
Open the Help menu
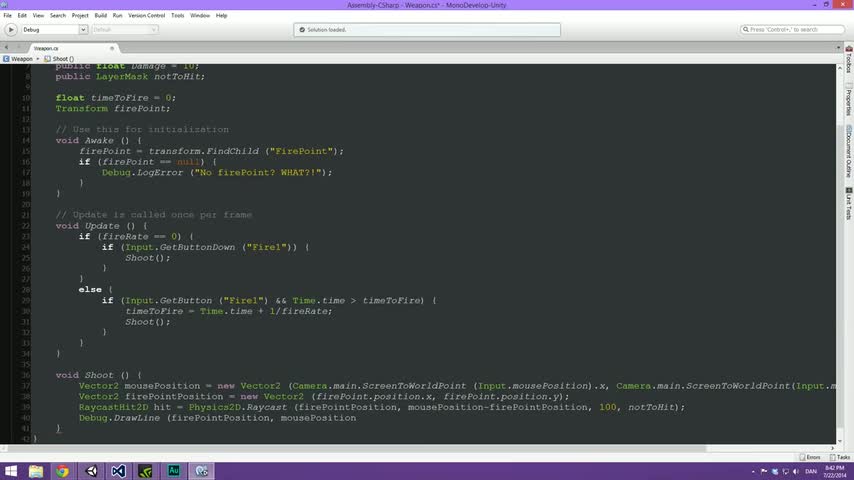tap(221, 16)
